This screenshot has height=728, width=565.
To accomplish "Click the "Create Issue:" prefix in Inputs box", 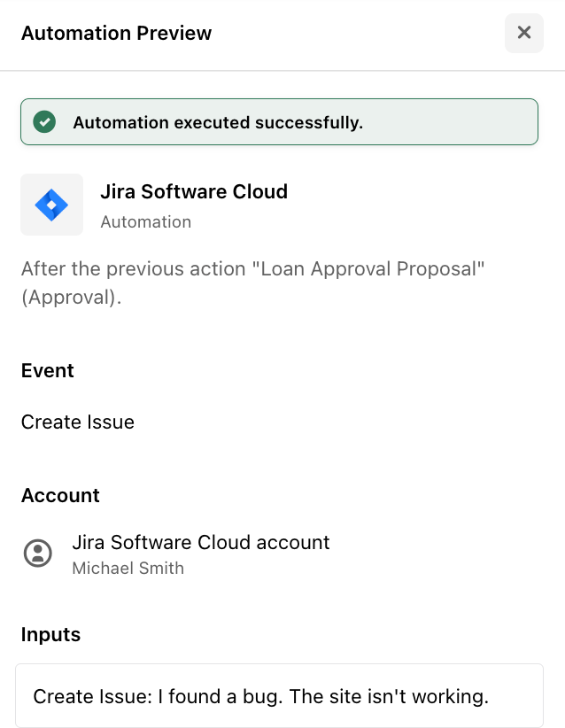I will click(92, 696).
